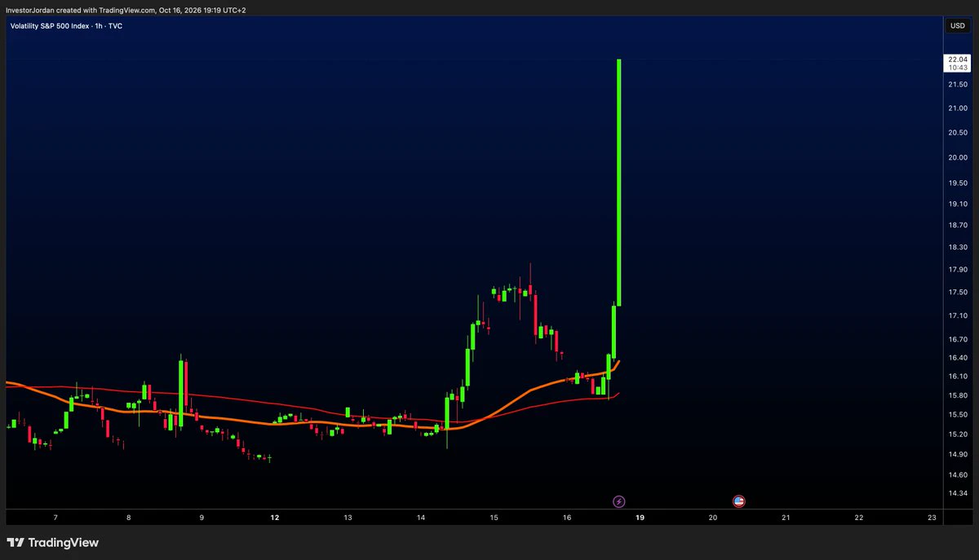Click the bold date label "12" on time axis

pos(275,518)
